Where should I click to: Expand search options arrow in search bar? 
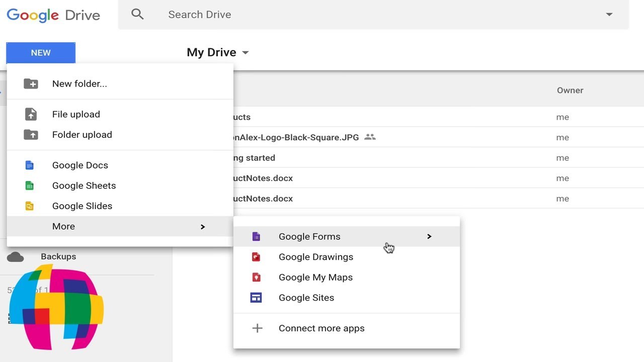(609, 15)
